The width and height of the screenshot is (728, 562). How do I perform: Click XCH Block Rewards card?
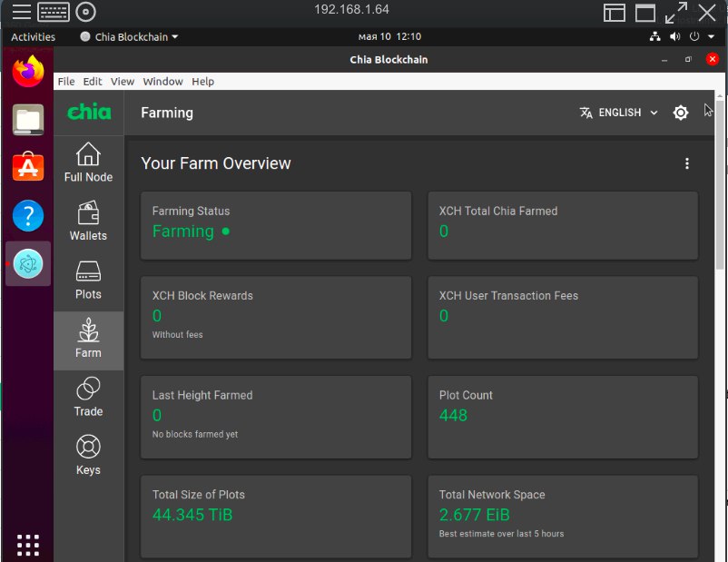[276, 318]
